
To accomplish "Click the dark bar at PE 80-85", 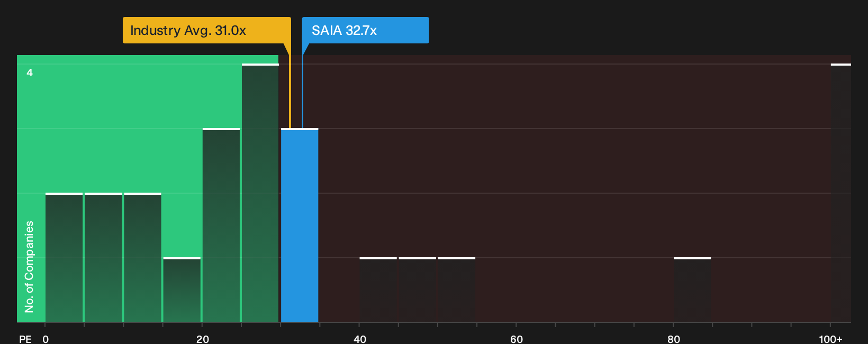I will point(692,290).
